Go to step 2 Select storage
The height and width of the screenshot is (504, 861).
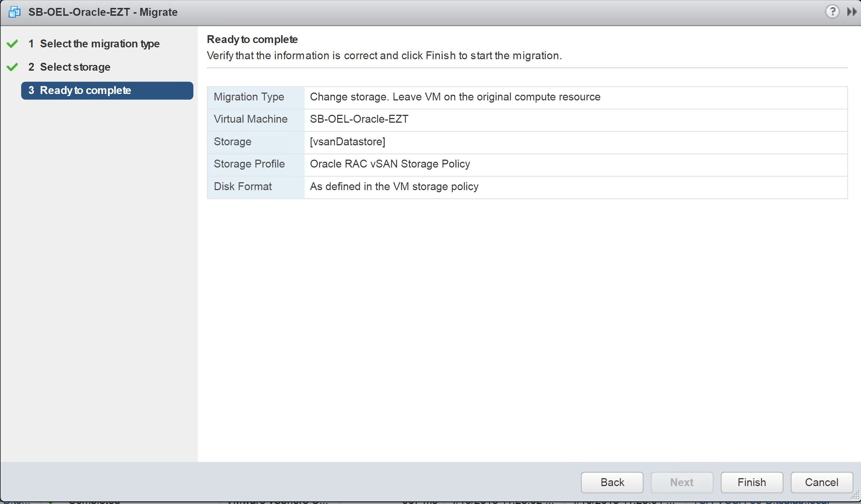(x=75, y=67)
